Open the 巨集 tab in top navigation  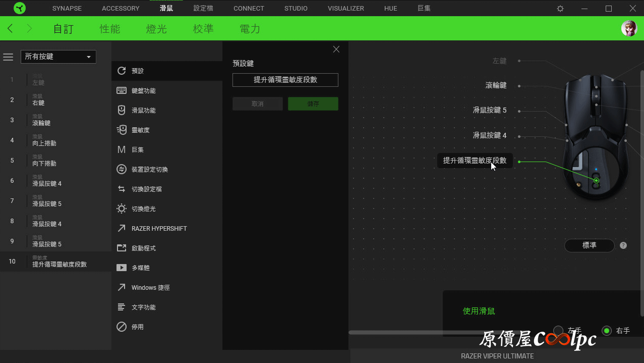424,9
